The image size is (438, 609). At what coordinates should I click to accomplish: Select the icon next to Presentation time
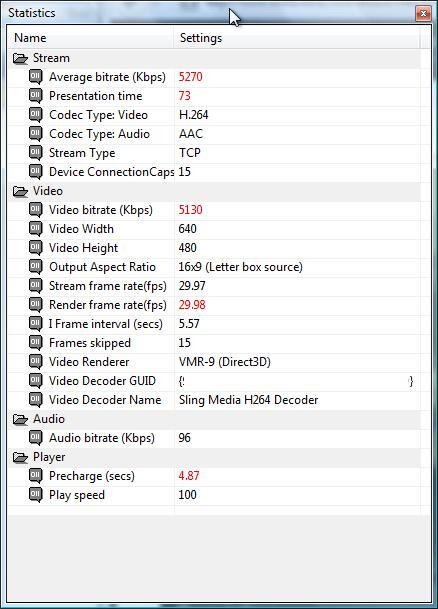[x=36, y=96]
